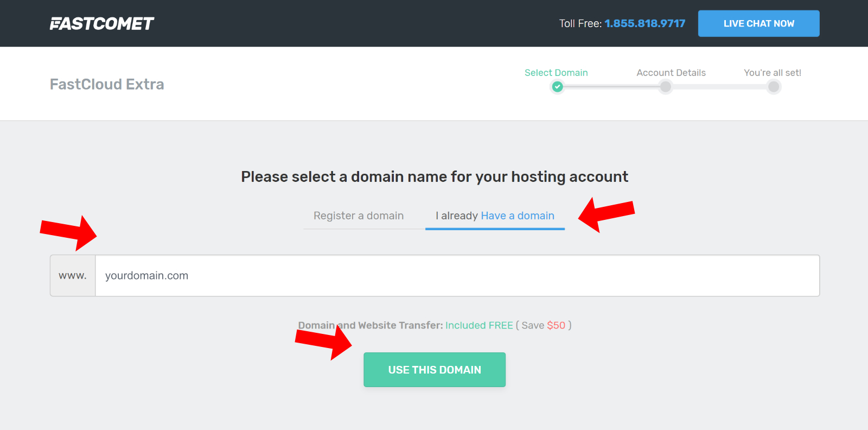Image resolution: width=868 pixels, height=430 pixels.
Task: Click the FastComet logo
Action: click(x=102, y=23)
